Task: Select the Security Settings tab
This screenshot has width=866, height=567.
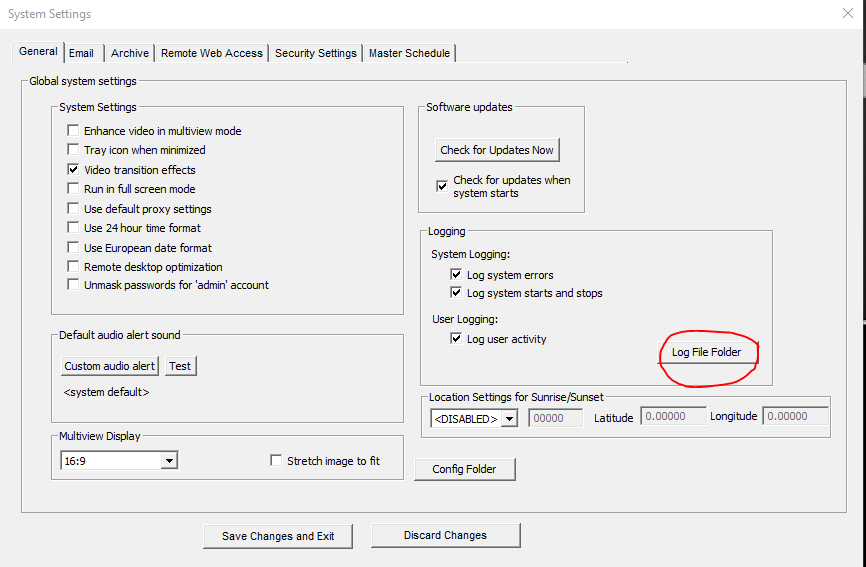Action: pyautogui.click(x=316, y=53)
